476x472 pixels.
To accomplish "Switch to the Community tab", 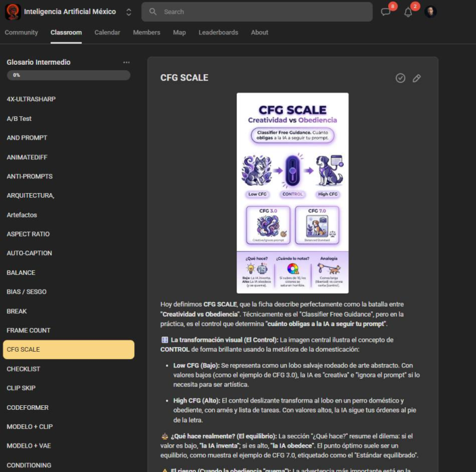I will (x=21, y=32).
